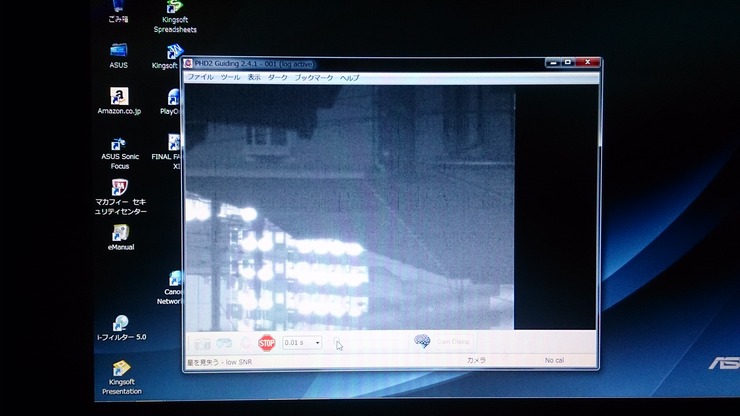Click the カメラ status bar entry

click(x=476, y=360)
